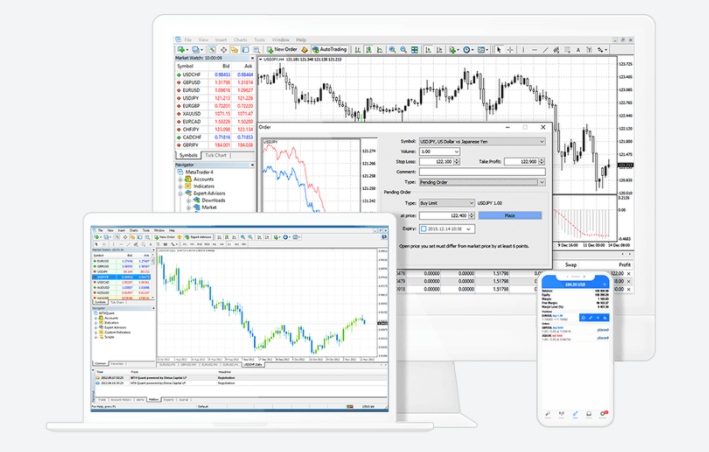Open periods clock dropdown on monitor toolbar
This screenshot has height=452, width=709.
pos(468,50)
